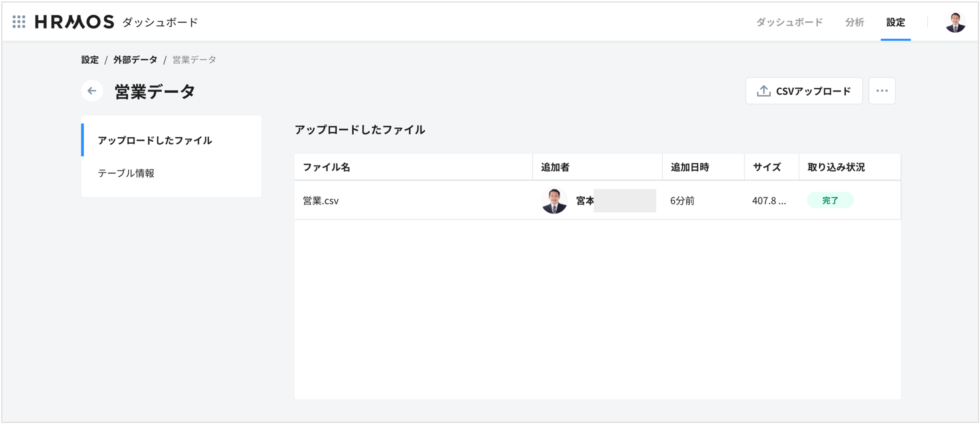Open the more options (...) menu
This screenshot has width=980, height=424.
click(882, 90)
